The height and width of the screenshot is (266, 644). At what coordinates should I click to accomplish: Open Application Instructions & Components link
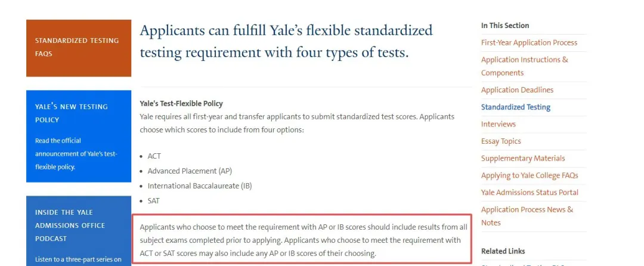pyautogui.click(x=524, y=66)
